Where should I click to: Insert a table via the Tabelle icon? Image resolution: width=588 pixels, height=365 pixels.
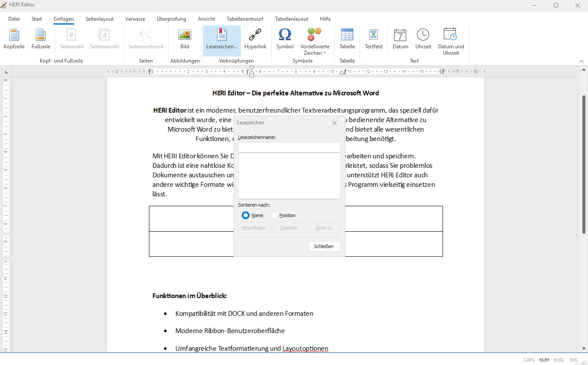coord(347,39)
